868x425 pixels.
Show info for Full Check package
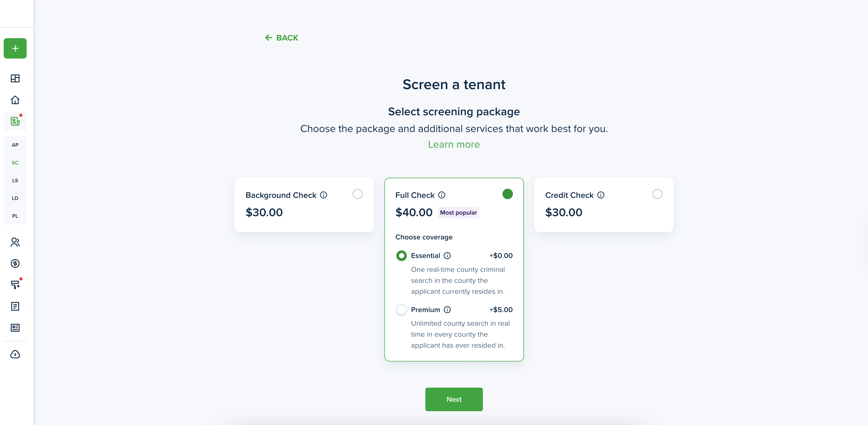[x=441, y=195]
